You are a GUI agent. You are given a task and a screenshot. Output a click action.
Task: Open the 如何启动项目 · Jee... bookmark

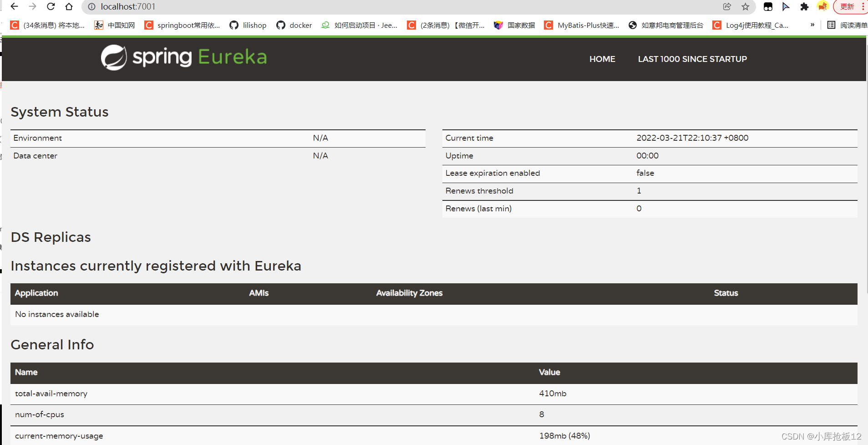pyautogui.click(x=359, y=25)
